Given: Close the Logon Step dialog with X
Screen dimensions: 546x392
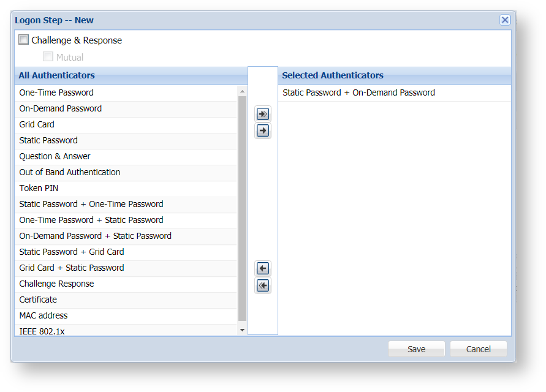Looking at the screenshot, I should (505, 20).
